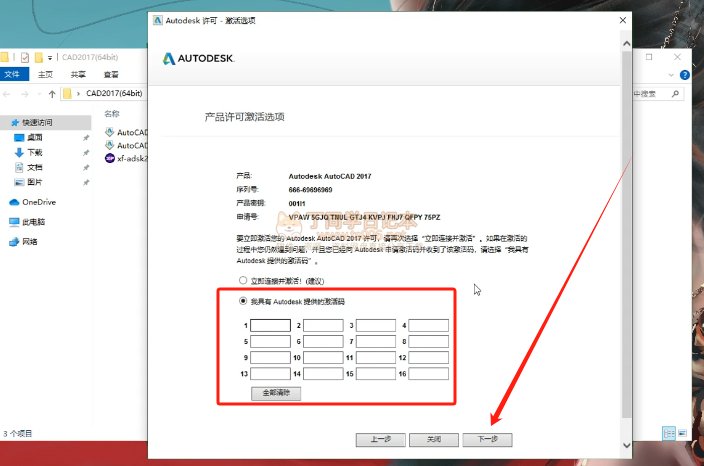
Task: Click the Name (名称) column header in Explorer
Action: 112,114
